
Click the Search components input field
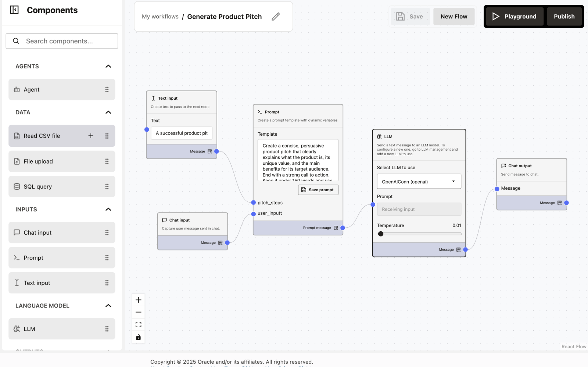click(x=62, y=41)
